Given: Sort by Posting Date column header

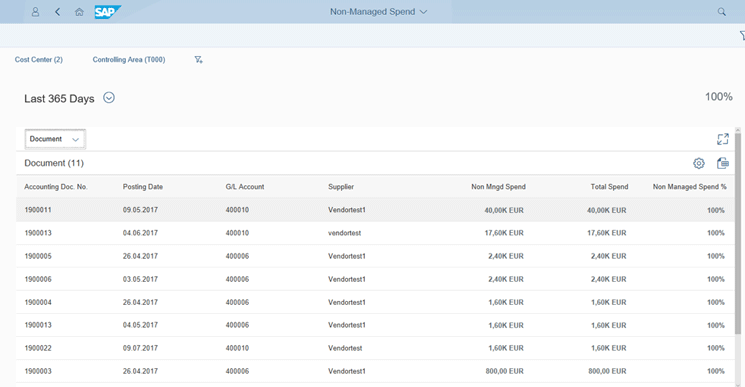Looking at the screenshot, I should pos(143,187).
